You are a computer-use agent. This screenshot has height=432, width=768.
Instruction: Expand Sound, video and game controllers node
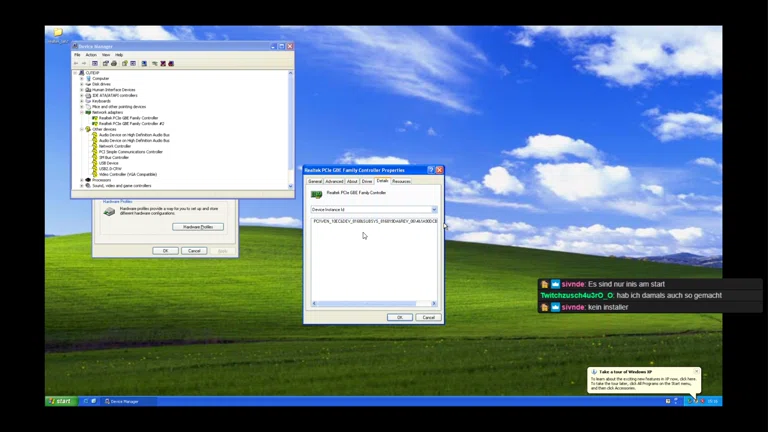coord(82,186)
